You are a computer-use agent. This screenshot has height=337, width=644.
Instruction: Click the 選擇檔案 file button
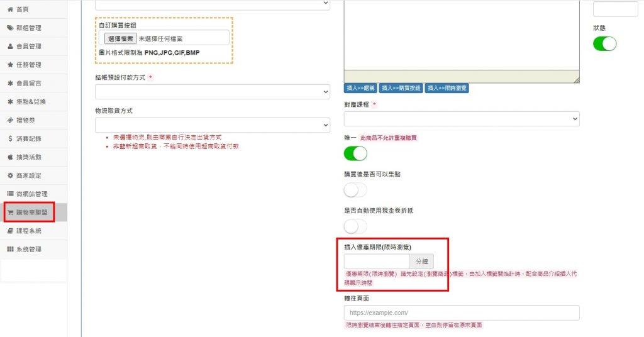[x=120, y=38]
